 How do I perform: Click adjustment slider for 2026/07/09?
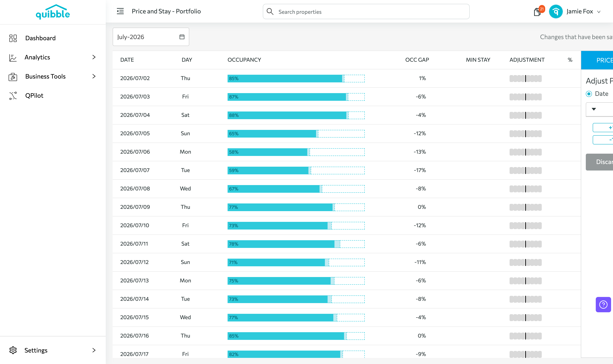point(525,207)
